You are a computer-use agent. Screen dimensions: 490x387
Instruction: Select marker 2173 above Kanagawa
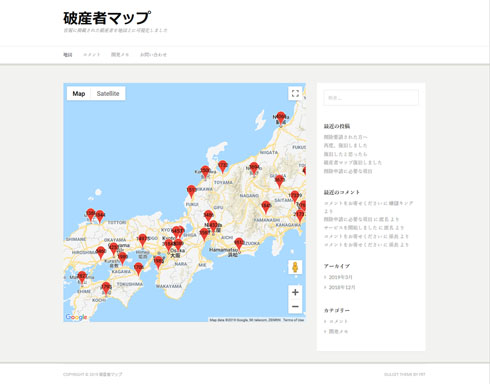pyautogui.click(x=300, y=216)
